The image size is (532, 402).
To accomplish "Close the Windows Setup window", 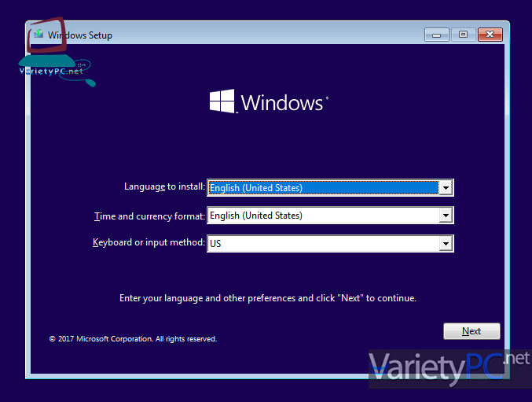I will [490, 35].
